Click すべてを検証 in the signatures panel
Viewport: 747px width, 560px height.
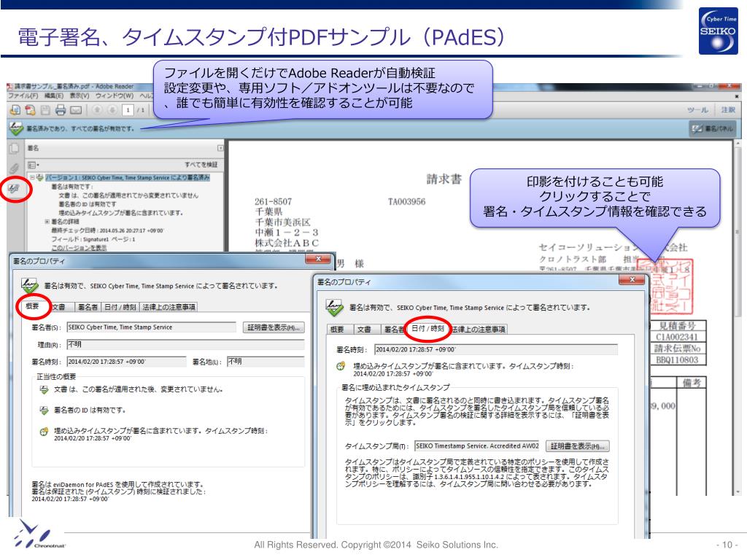pyautogui.click(x=201, y=165)
